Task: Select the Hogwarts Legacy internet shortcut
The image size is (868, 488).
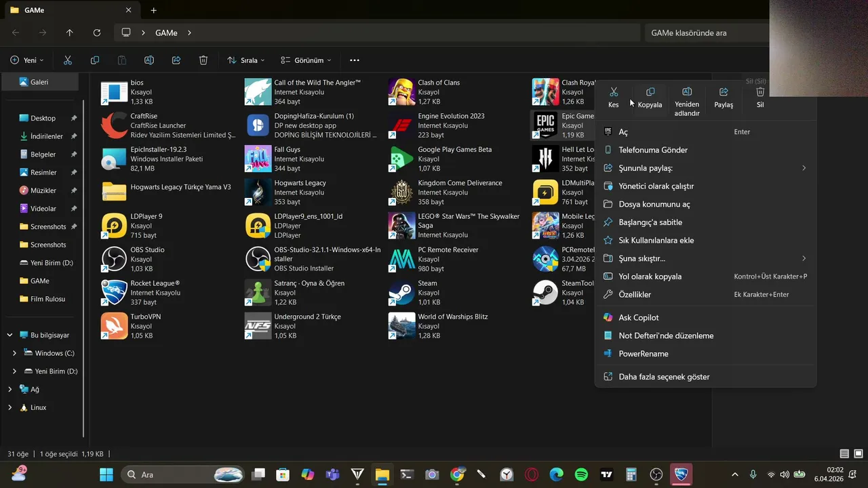Action: point(312,192)
